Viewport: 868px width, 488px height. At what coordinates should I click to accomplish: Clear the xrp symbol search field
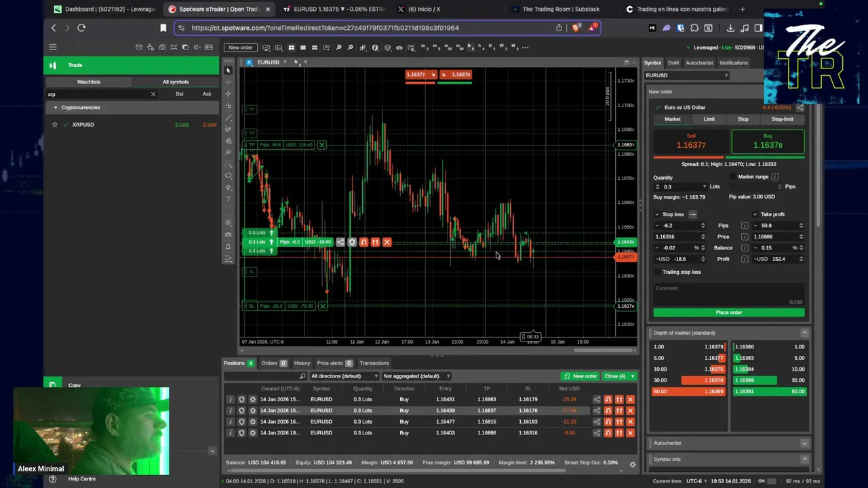point(153,94)
